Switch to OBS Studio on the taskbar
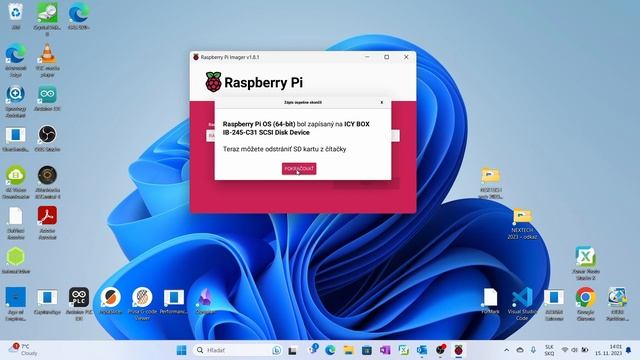Image resolution: width=640 pixels, height=360 pixels. point(440,350)
